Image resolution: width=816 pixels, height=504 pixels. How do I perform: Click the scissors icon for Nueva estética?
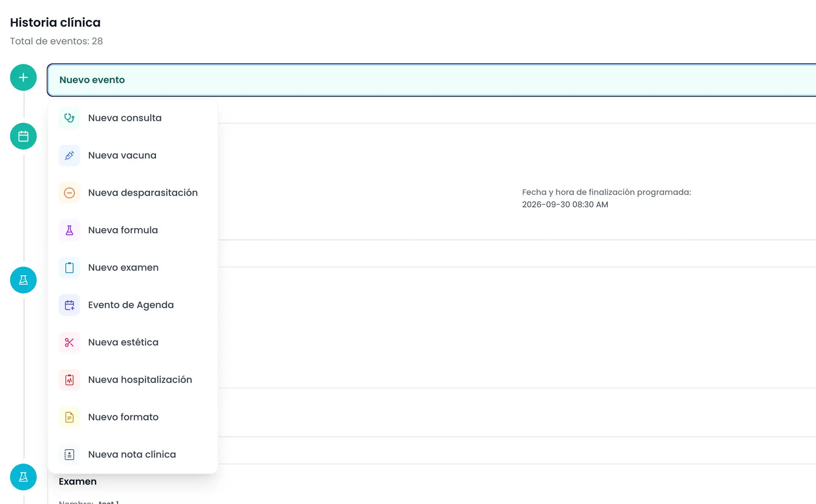coord(69,342)
